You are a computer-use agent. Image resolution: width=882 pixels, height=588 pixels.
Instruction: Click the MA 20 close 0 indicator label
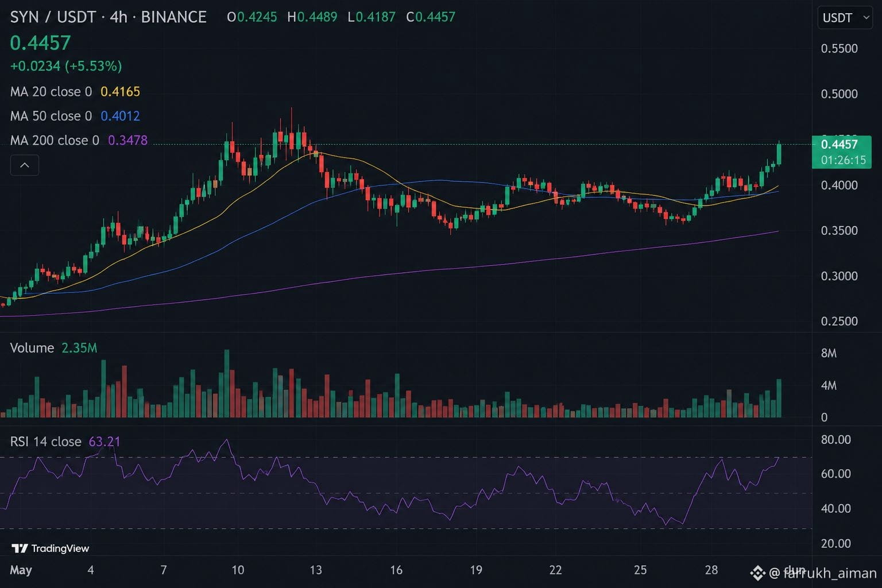pos(51,92)
